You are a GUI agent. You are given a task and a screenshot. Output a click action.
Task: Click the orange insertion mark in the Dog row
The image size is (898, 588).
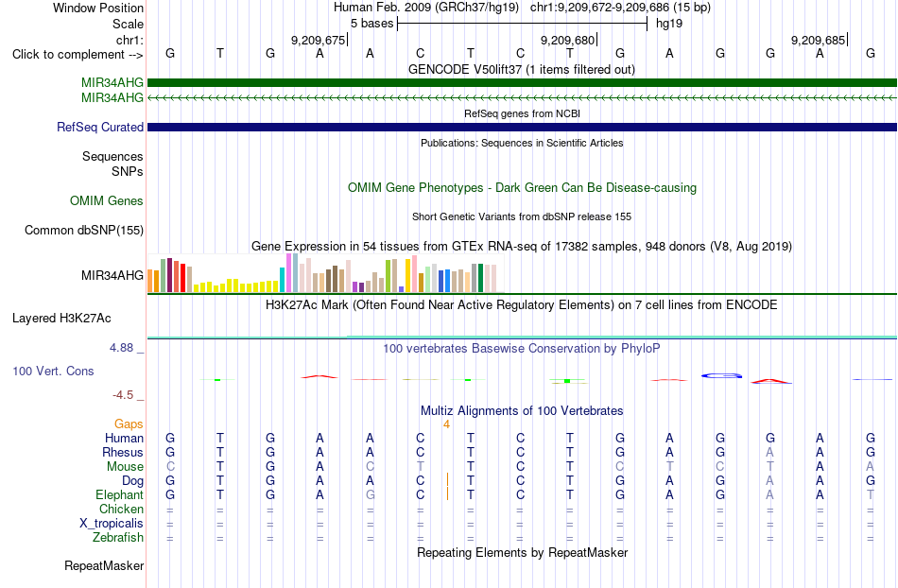(447, 479)
